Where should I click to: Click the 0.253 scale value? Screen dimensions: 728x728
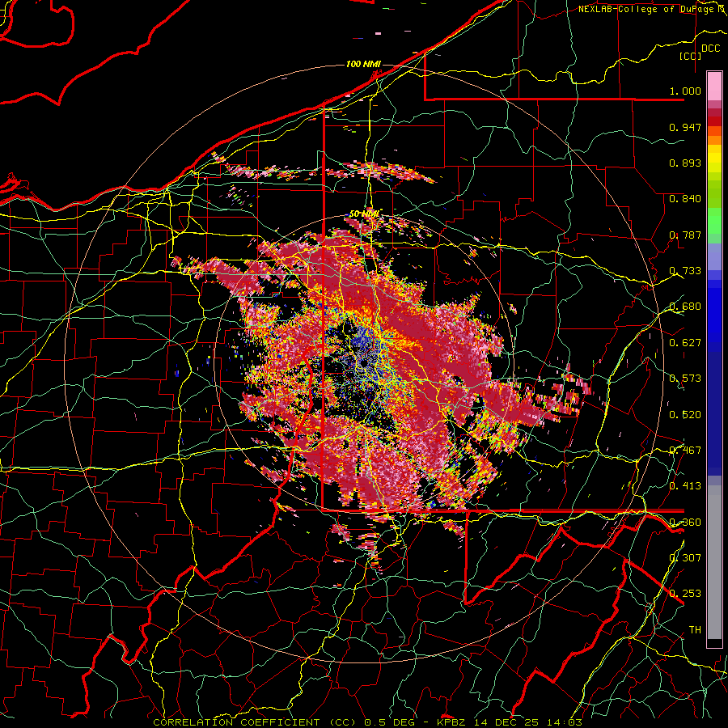click(685, 594)
